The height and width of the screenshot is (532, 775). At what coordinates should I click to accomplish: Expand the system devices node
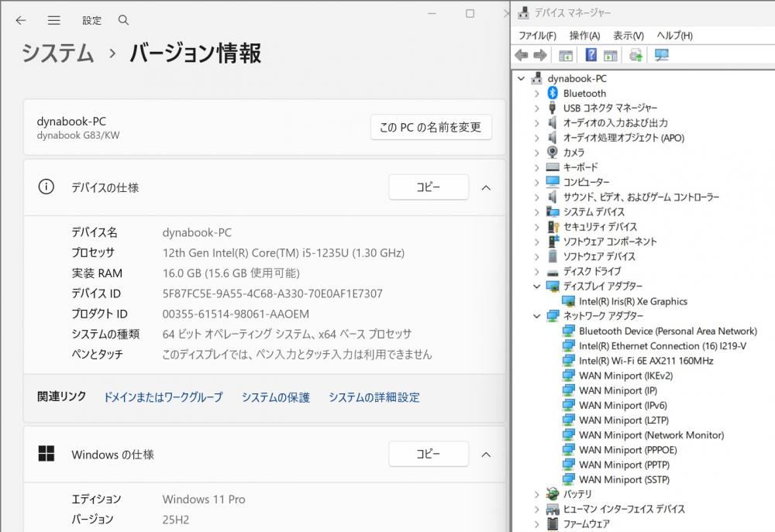[x=537, y=212]
